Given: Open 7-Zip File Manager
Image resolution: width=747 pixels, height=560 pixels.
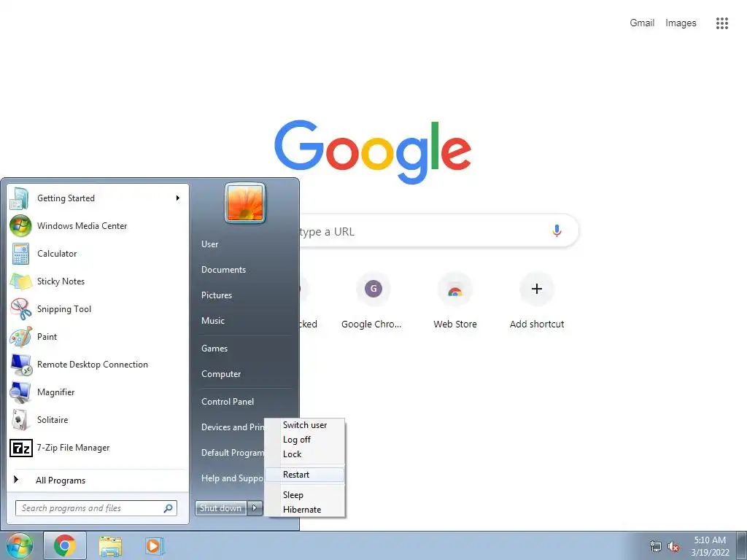Looking at the screenshot, I should tap(98, 448).
